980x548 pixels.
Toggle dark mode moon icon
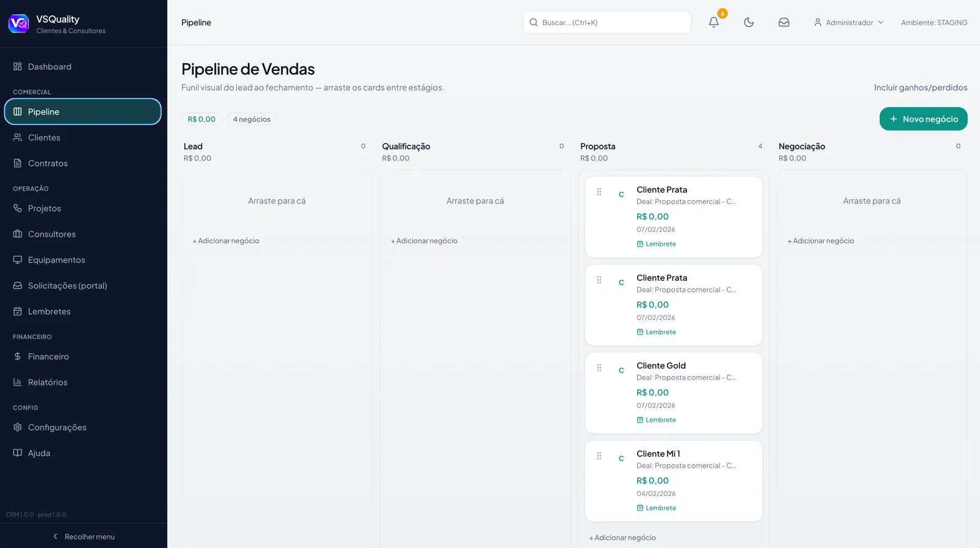pos(748,23)
